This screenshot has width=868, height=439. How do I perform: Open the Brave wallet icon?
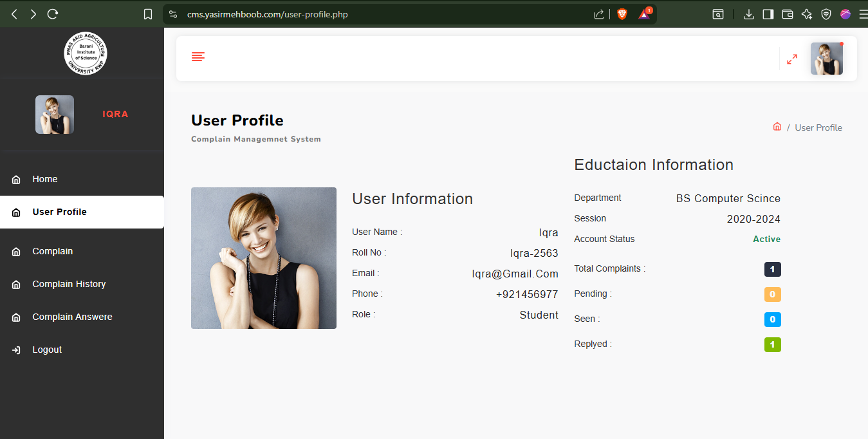click(787, 14)
